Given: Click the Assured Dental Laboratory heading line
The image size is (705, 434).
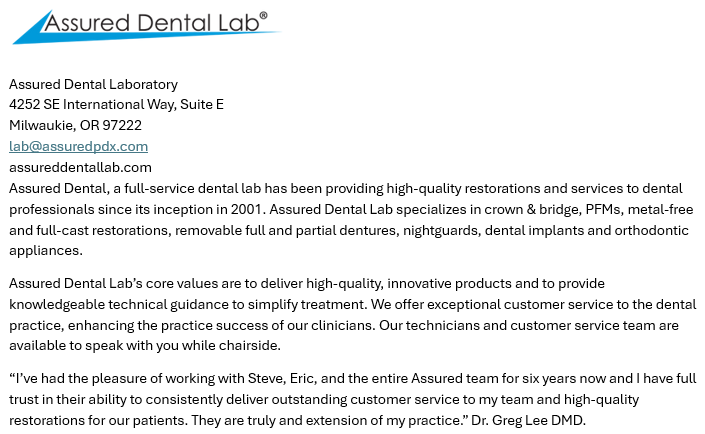Looking at the screenshot, I should (93, 84).
